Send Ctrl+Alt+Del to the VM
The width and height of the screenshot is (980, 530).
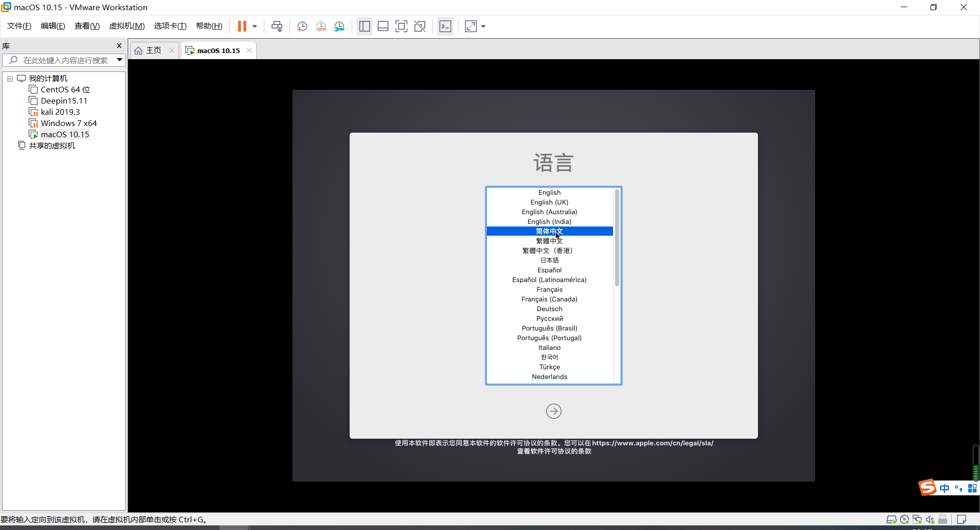point(277,26)
